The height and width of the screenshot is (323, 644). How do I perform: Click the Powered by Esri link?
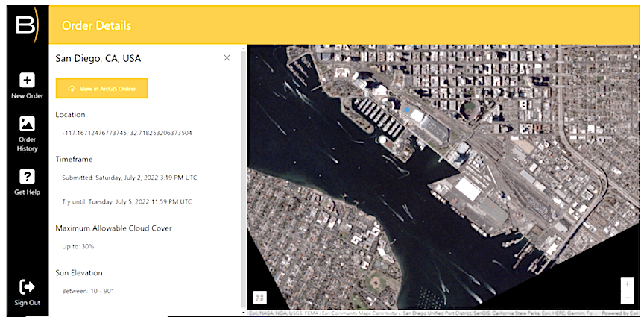(621, 313)
